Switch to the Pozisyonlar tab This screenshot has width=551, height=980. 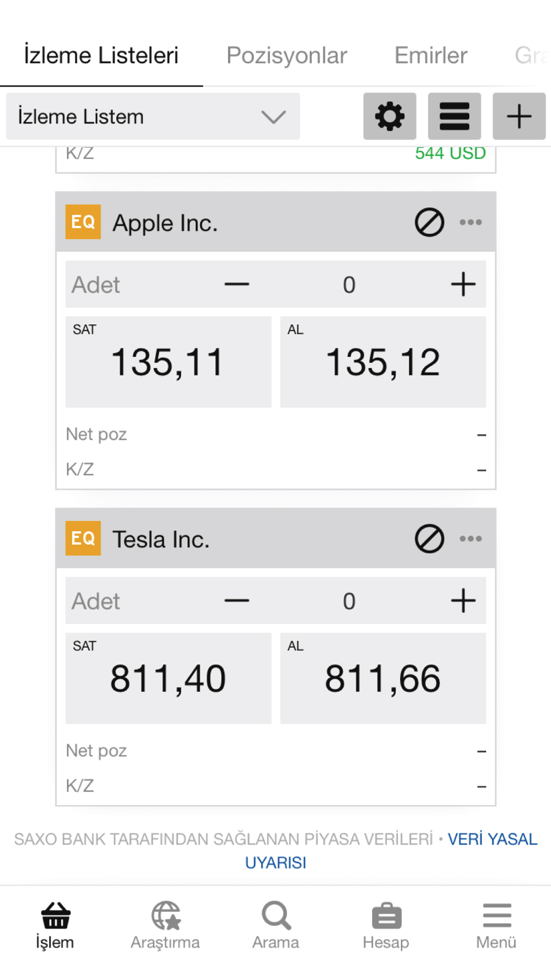coord(287,56)
